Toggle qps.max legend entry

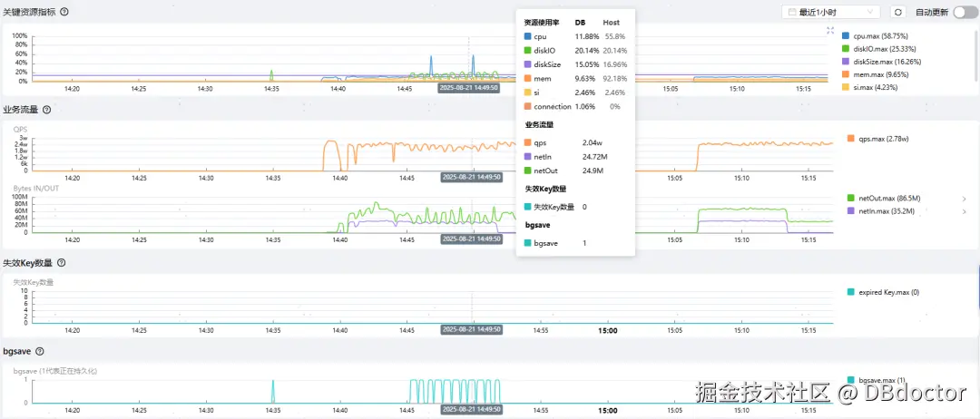(x=877, y=139)
